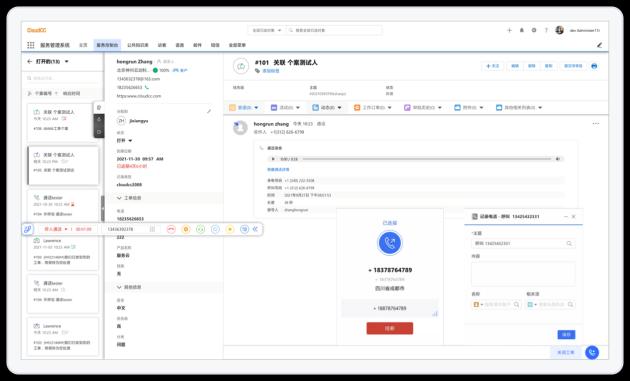This screenshot has height=381, width=630.
Task: Click the case icon beside the #101 title
Action: pyautogui.click(x=241, y=66)
